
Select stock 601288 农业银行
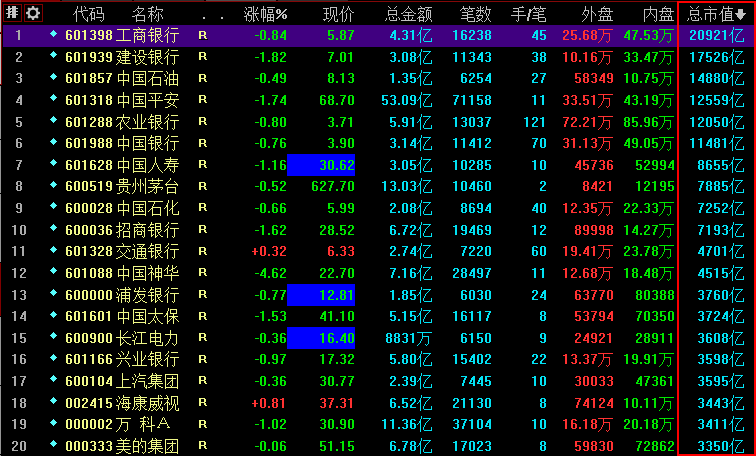[122, 122]
